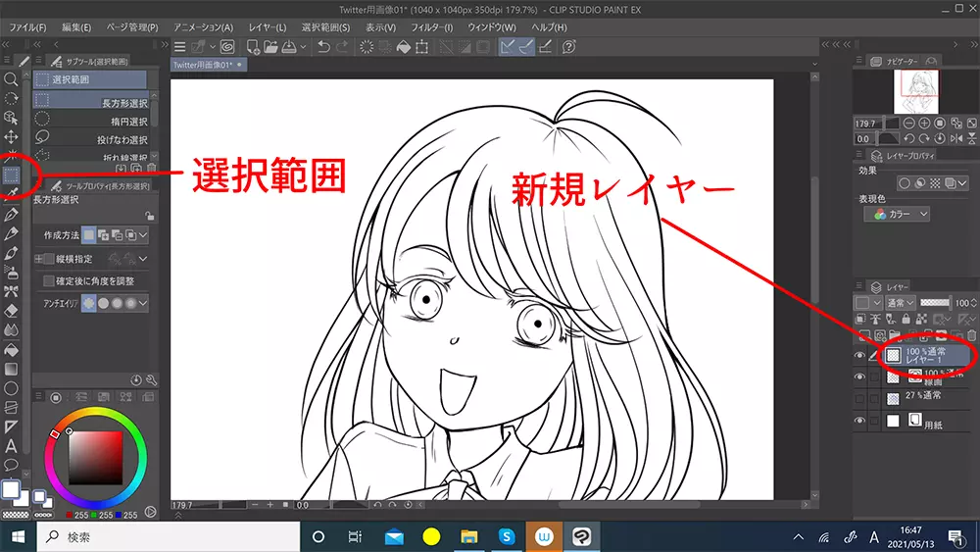Image resolution: width=980 pixels, height=552 pixels.
Task: Click the Save icon in command bar
Action: click(x=289, y=47)
